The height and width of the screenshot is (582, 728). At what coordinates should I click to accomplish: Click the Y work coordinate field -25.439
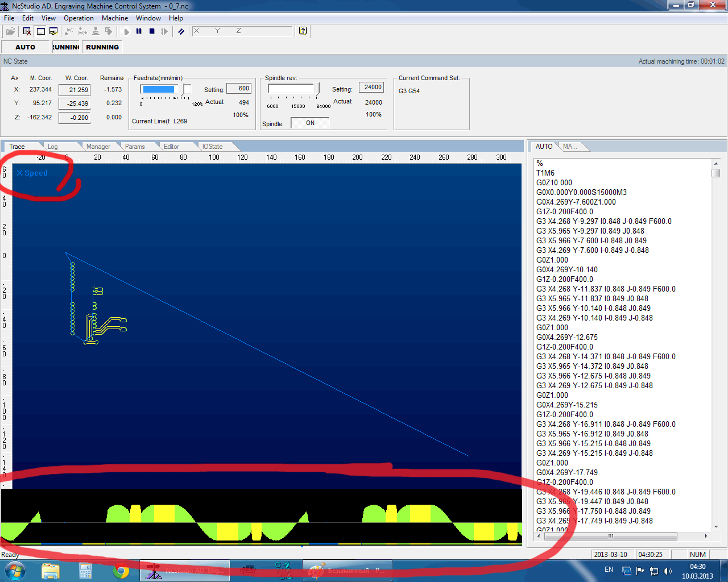[x=75, y=103]
